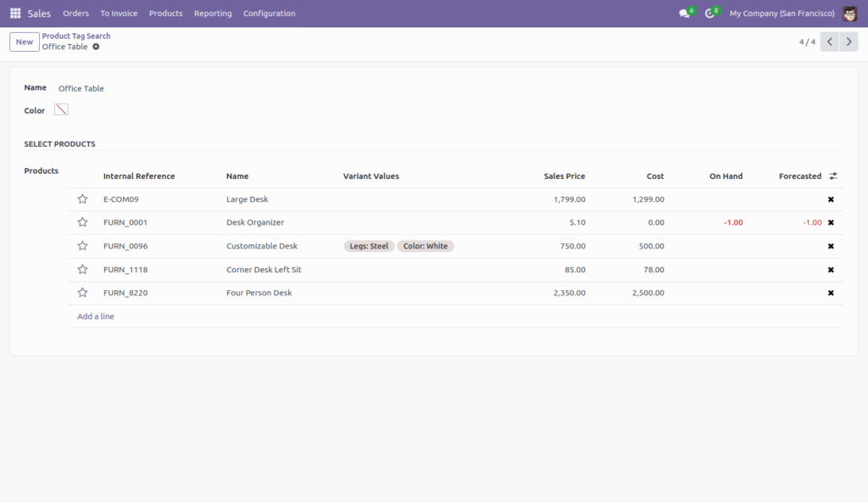The width and height of the screenshot is (868, 503).
Task: Remove the Four Person Desk line
Action: 831,293
